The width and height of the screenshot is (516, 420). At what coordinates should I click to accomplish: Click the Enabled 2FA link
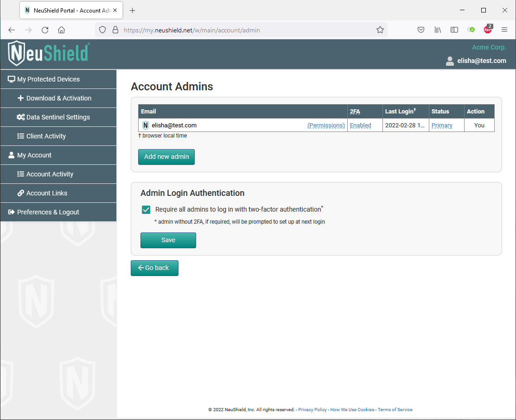click(x=360, y=125)
